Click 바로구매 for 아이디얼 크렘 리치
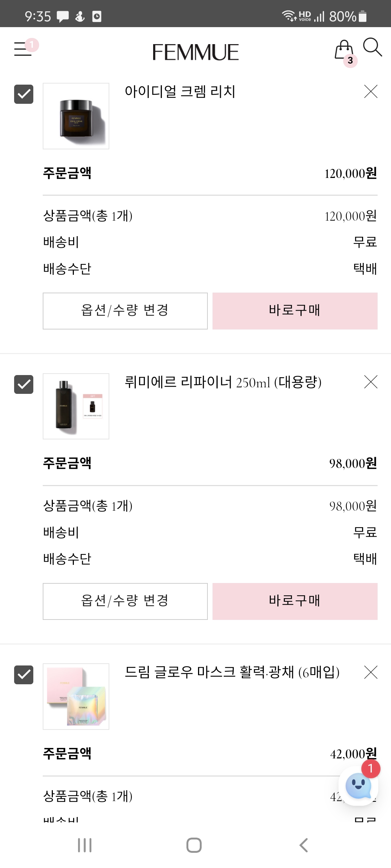The image size is (391, 868). pyautogui.click(x=295, y=311)
